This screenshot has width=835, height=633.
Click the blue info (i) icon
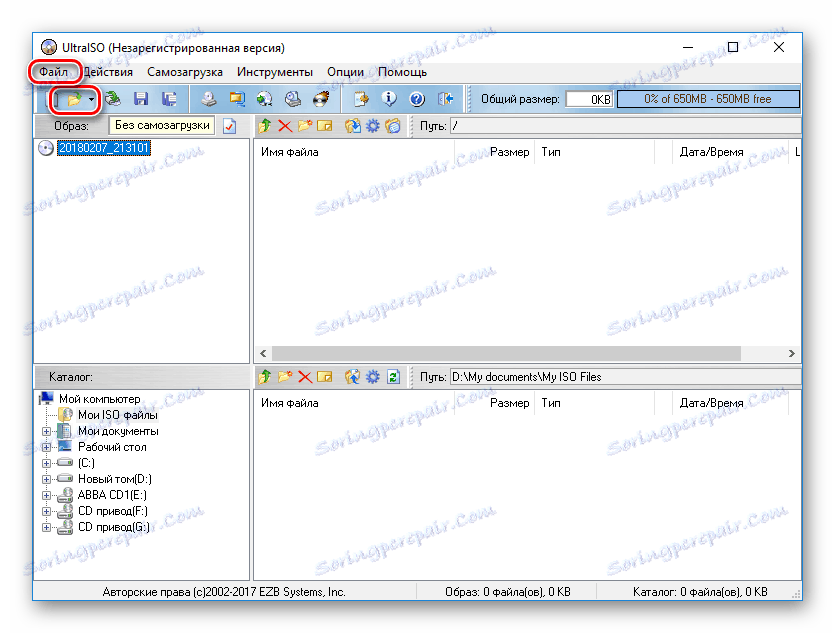click(x=389, y=99)
